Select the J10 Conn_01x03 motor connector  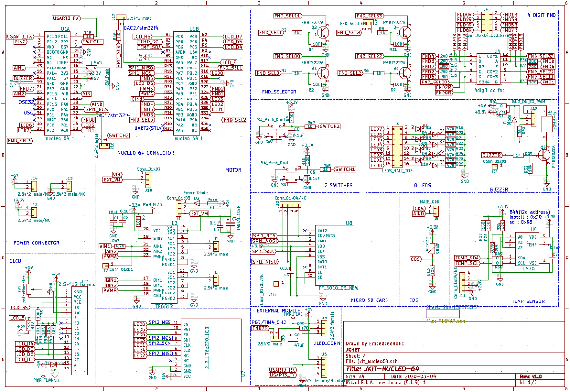coord(148,180)
